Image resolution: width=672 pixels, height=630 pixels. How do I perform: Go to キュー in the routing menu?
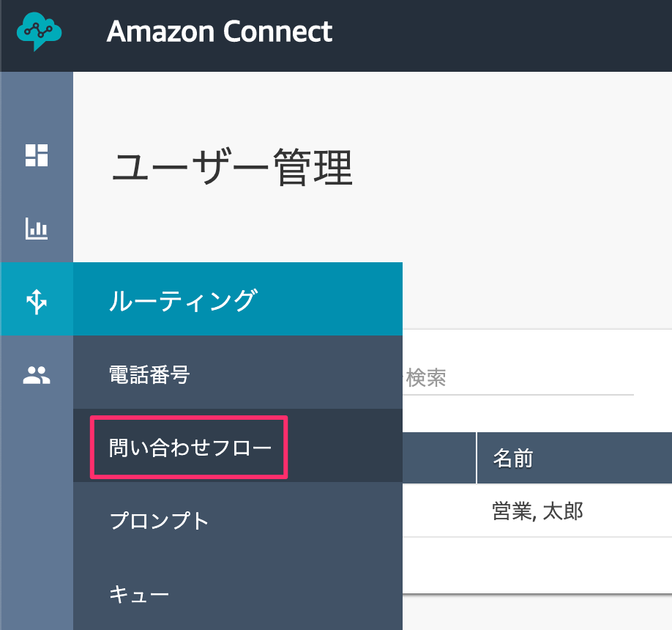[238, 594]
